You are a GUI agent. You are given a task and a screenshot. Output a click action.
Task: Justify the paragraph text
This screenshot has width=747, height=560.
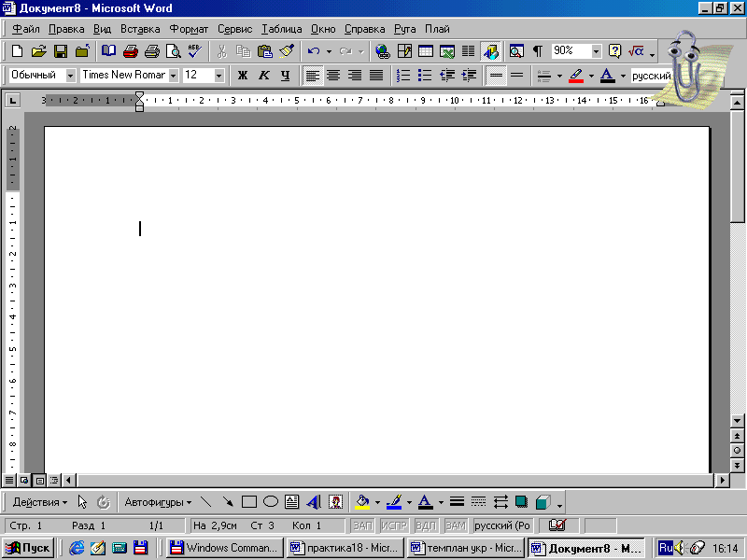pyautogui.click(x=376, y=76)
